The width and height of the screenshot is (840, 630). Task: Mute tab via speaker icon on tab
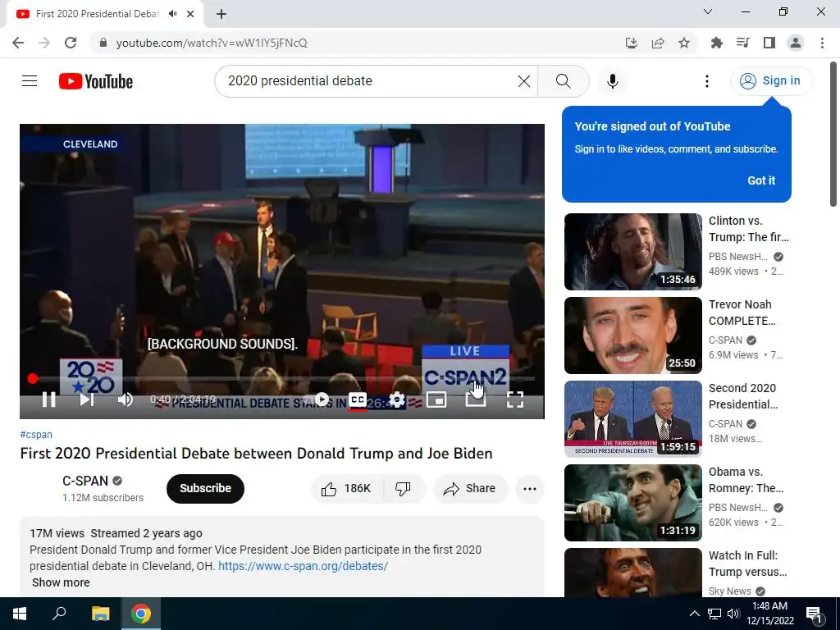tap(172, 14)
